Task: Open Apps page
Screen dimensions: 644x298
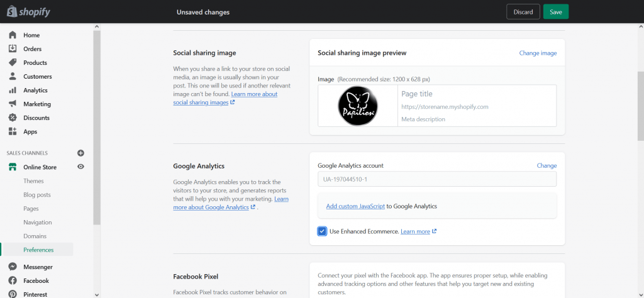Action: [30, 132]
